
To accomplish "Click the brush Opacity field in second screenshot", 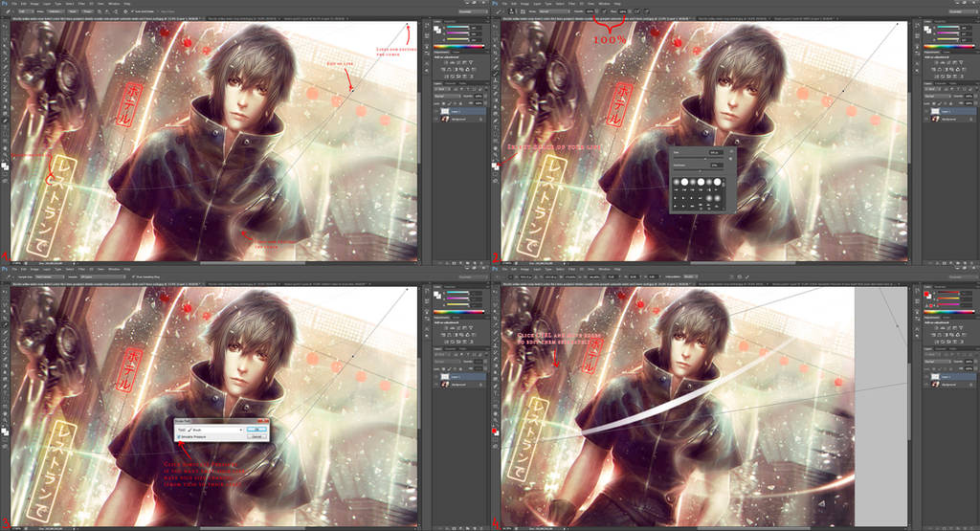I will click(x=590, y=11).
